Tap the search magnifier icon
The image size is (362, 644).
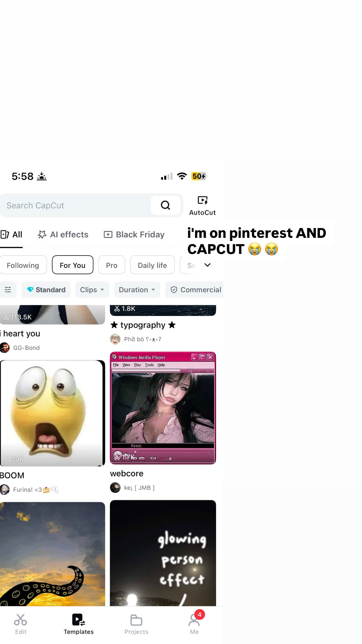click(165, 205)
